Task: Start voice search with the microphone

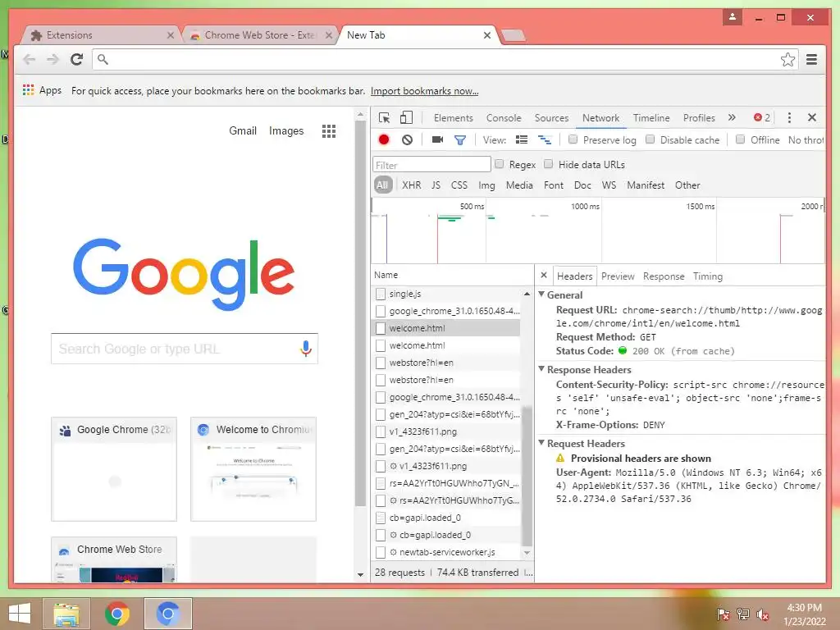Action: pos(306,349)
